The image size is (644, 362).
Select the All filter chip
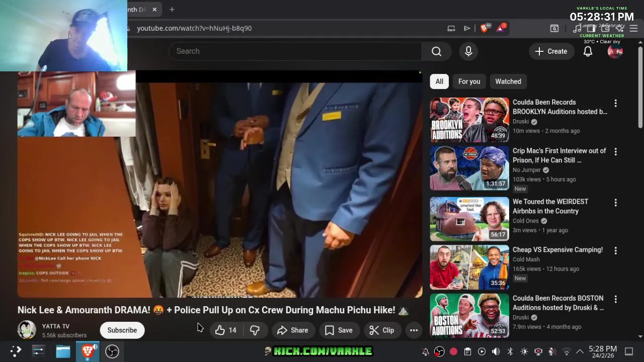click(439, 81)
